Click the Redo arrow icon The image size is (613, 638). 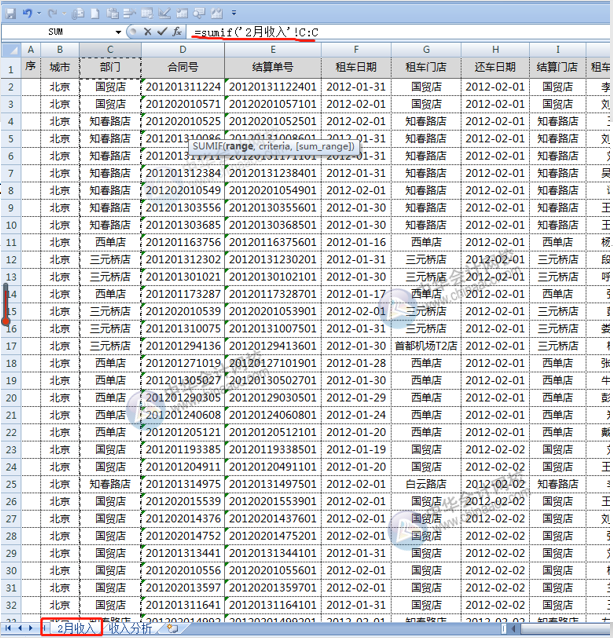pos(51,13)
